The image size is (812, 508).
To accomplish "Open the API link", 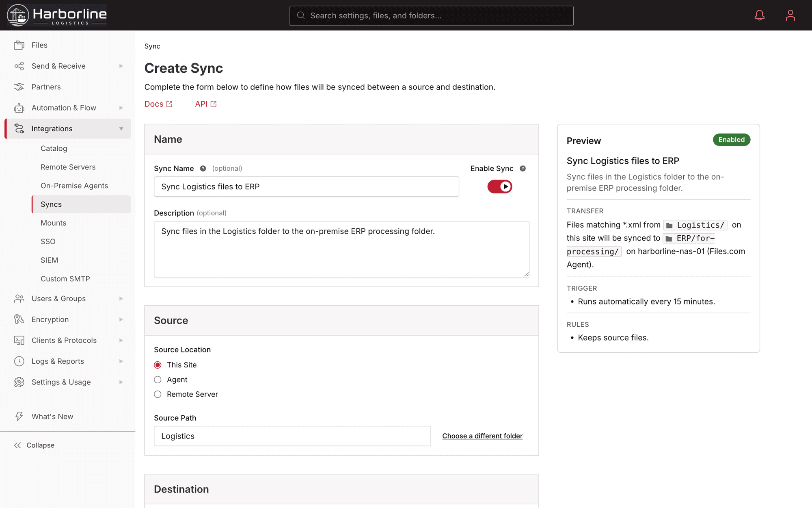I will point(206,104).
